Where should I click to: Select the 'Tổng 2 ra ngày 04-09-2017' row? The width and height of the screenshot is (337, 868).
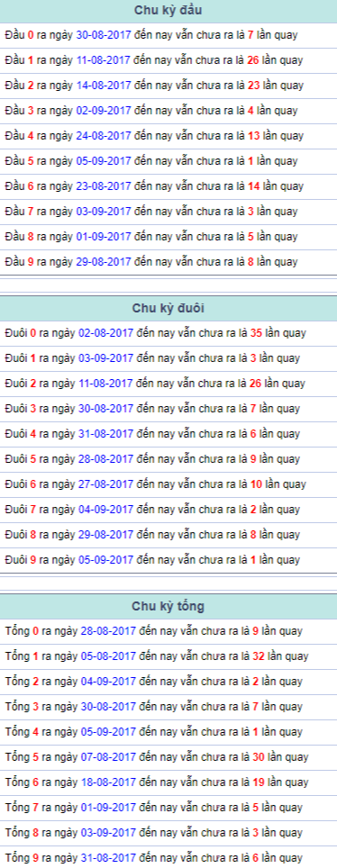click(x=168, y=682)
